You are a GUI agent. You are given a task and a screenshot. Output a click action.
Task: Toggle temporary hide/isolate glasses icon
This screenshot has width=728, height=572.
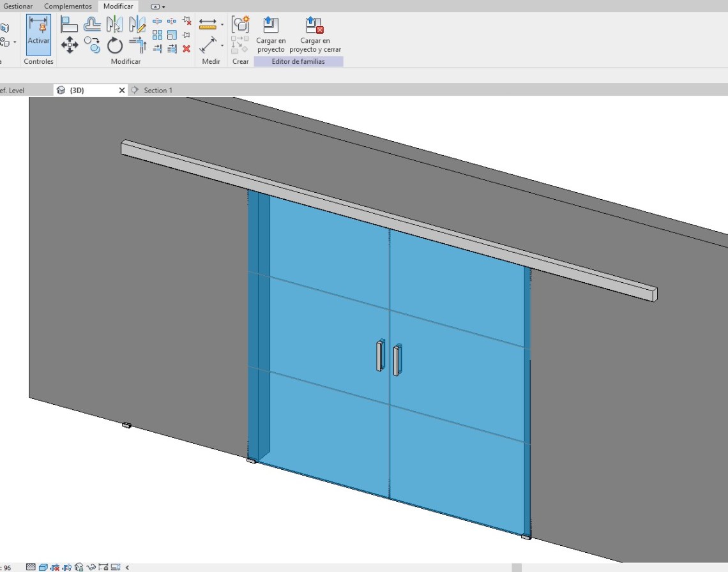[x=91, y=567]
